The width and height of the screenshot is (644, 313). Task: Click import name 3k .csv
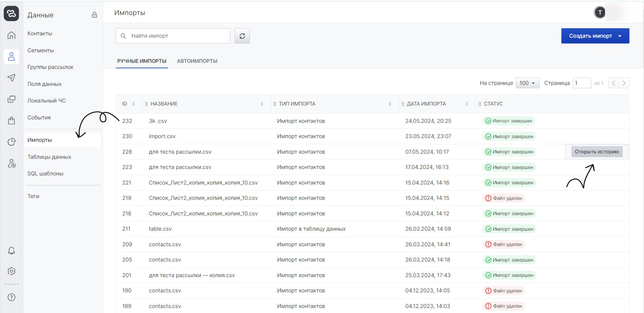[158, 121]
